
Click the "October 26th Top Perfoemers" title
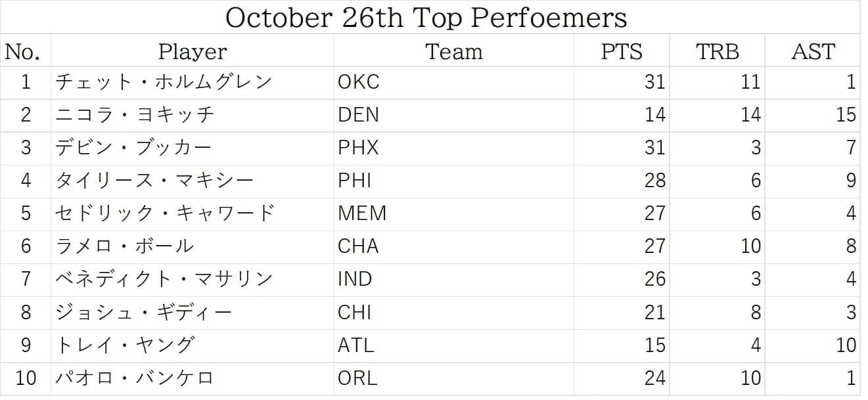point(426,17)
